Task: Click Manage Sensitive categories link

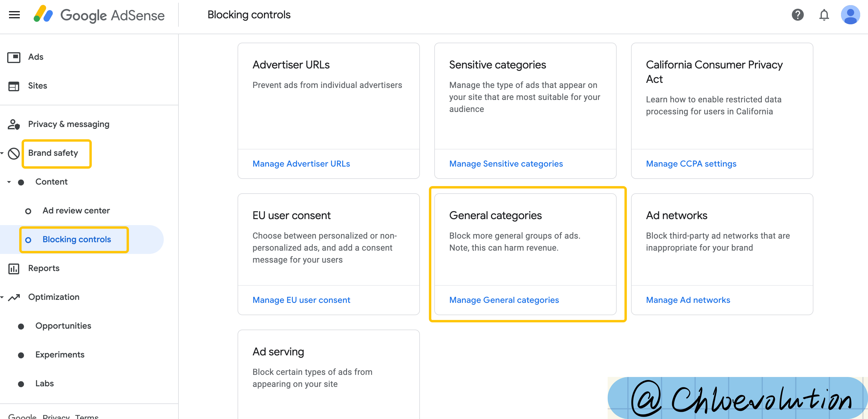Action: pyautogui.click(x=506, y=164)
